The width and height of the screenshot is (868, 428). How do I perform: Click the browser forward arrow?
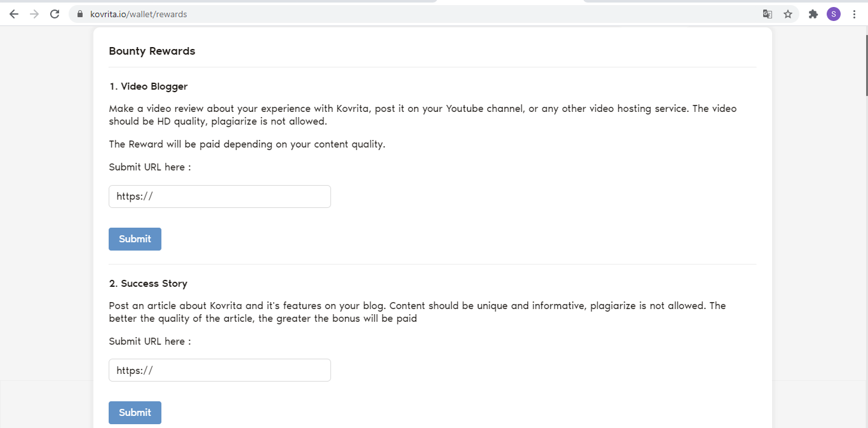(x=34, y=14)
